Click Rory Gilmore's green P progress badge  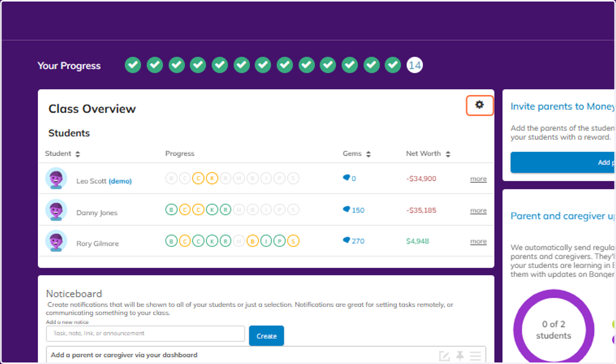pyautogui.click(x=280, y=241)
